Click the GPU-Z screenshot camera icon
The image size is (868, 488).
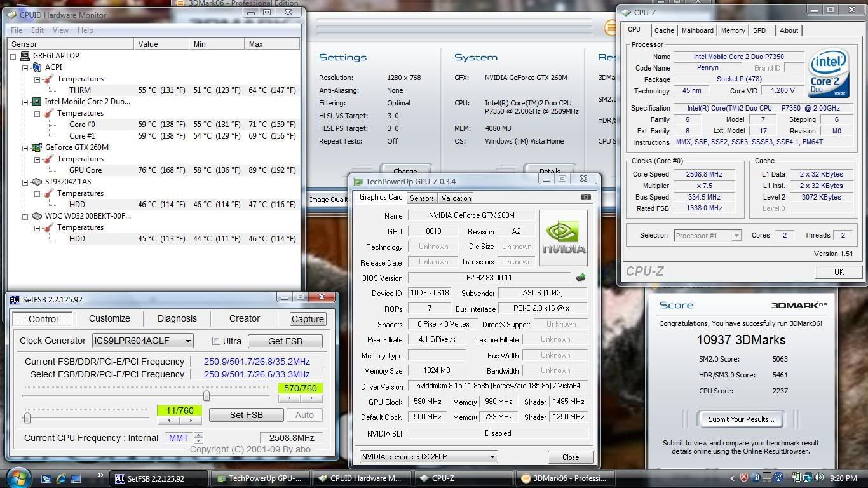click(x=585, y=197)
